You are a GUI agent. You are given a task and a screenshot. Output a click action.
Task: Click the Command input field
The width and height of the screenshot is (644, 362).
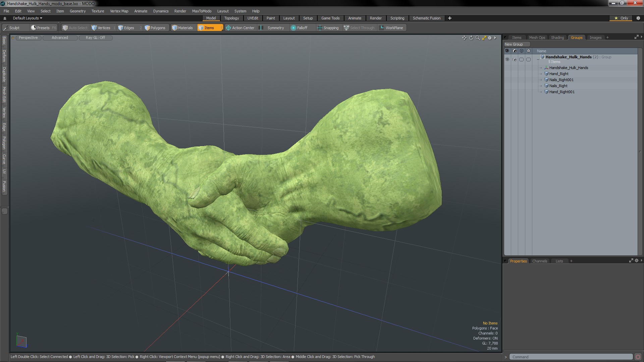tap(571, 357)
